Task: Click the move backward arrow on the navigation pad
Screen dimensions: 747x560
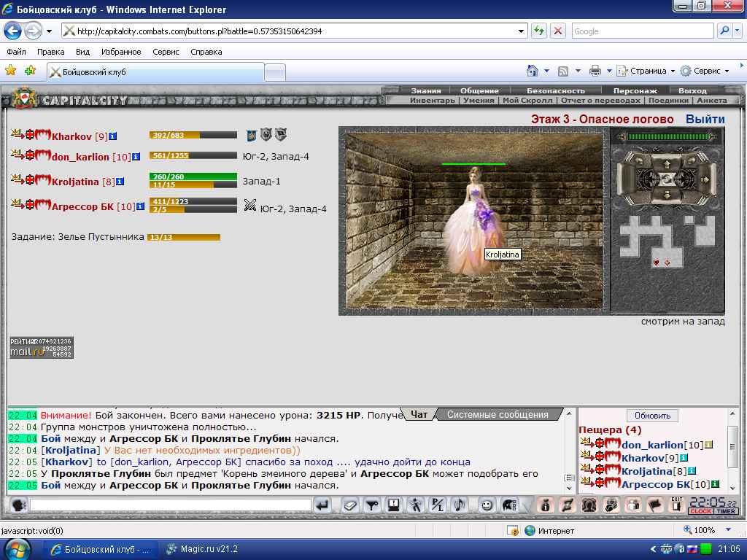Action: pos(667,195)
